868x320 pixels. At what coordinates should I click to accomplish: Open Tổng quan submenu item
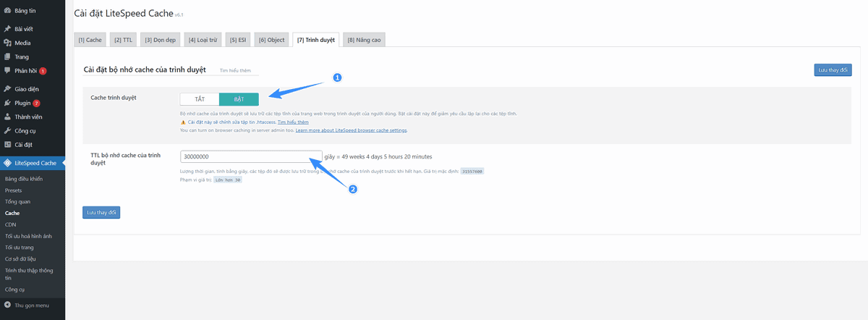pos(18,201)
